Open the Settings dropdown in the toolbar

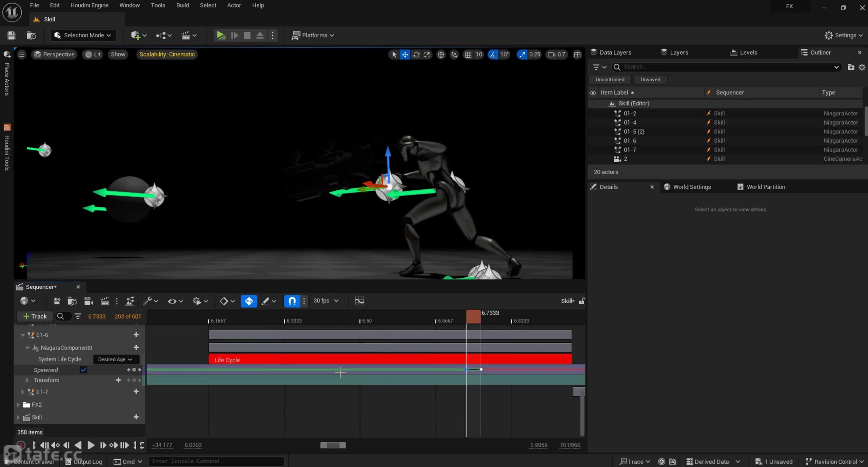[843, 35]
